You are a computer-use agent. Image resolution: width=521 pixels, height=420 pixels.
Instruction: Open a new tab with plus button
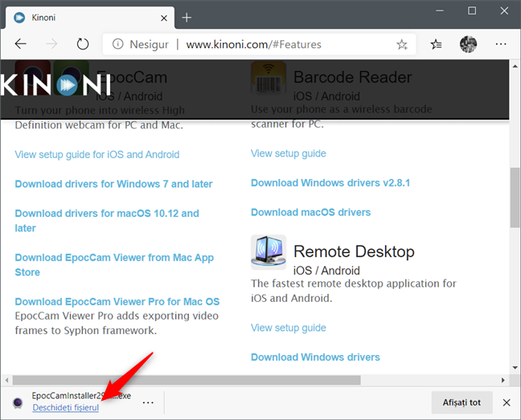tap(187, 18)
